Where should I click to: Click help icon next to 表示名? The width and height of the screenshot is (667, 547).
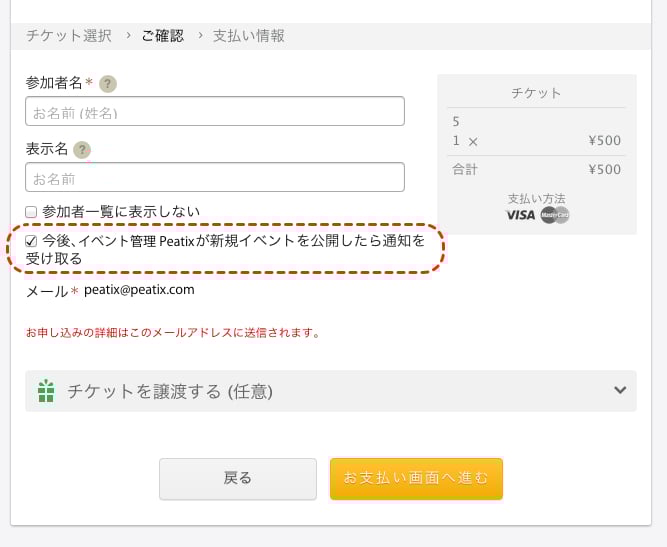(x=82, y=150)
